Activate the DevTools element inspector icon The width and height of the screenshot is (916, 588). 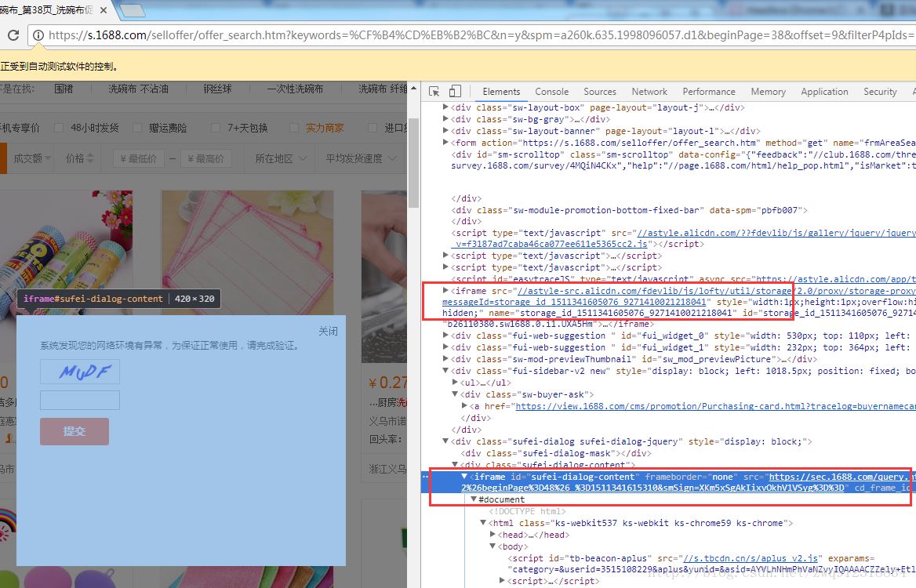(434, 92)
